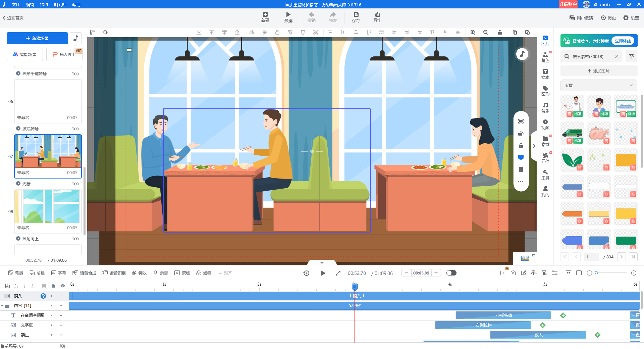This screenshot has height=349, width=644.
Task: Select the 字幕 tab in the timeline toolbar
Action: pos(59,273)
